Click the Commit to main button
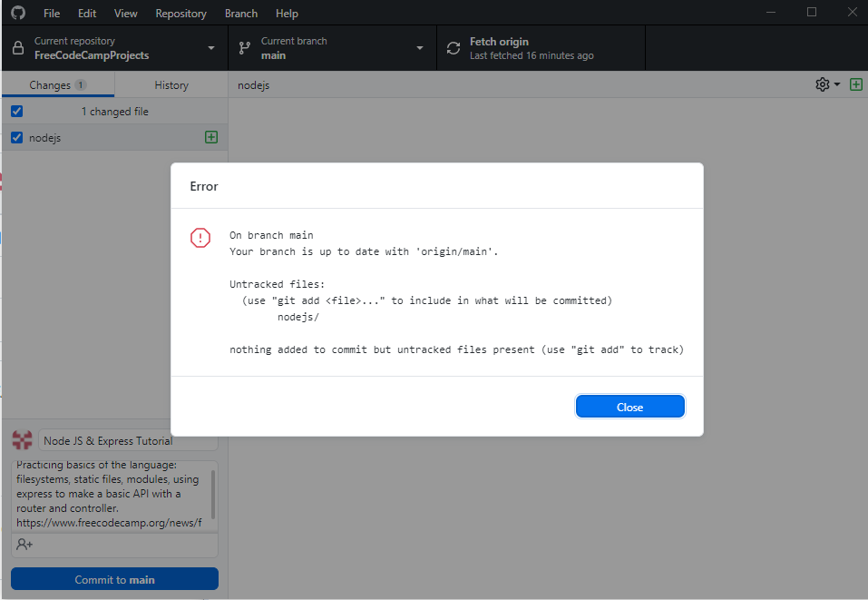 pos(114,578)
